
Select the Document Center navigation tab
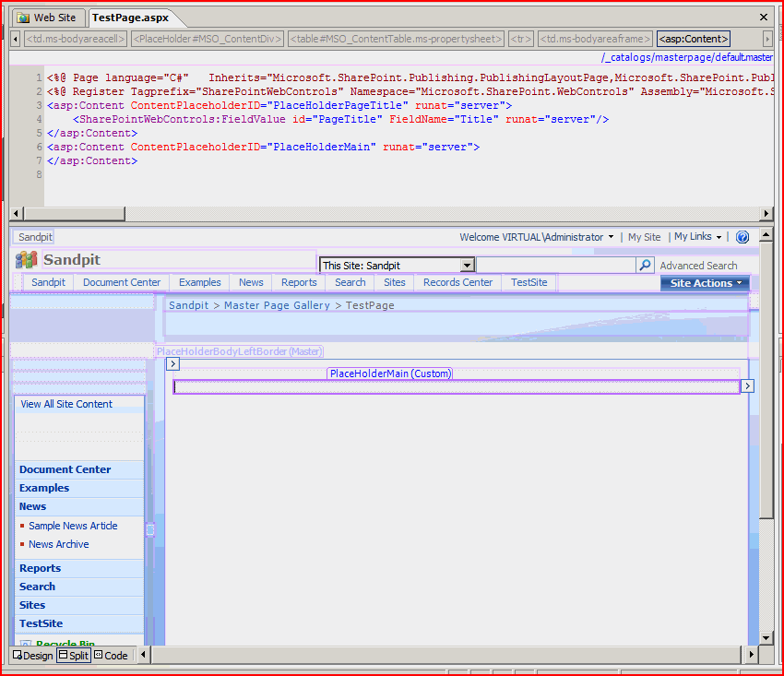click(x=122, y=282)
